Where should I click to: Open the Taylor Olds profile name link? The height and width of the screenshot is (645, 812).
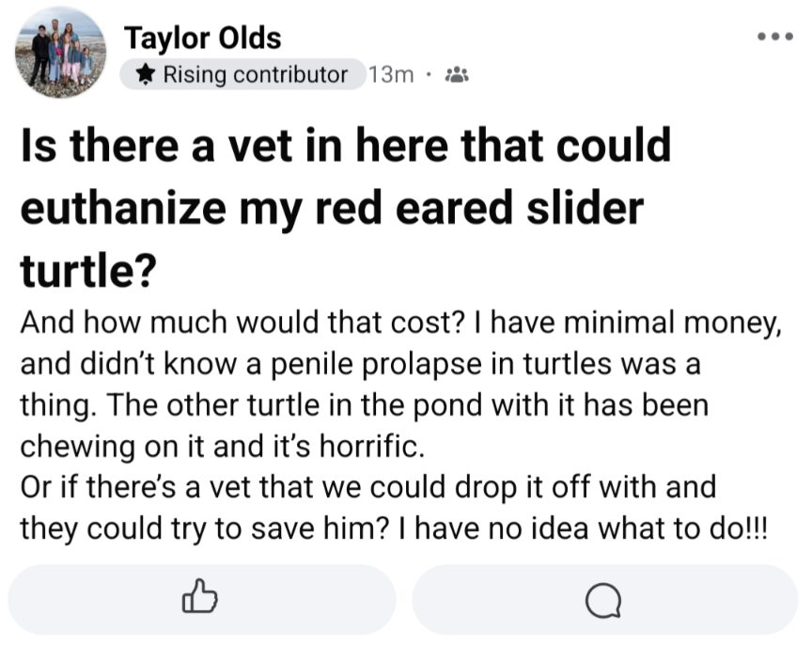coord(202,38)
